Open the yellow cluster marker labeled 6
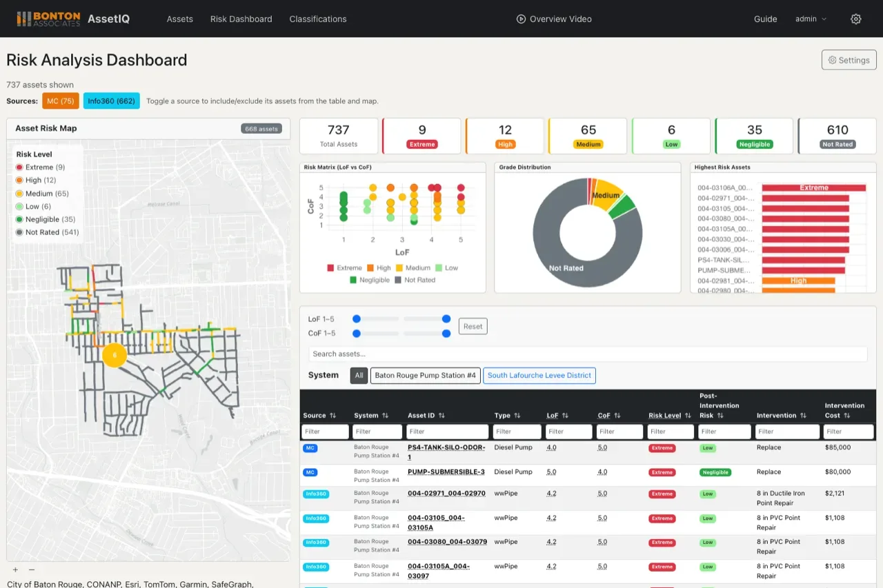The image size is (883, 588). [115, 356]
